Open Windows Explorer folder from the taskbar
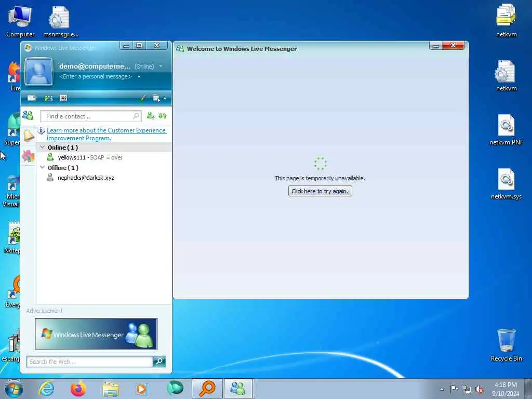Image resolution: width=532 pixels, height=399 pixels. point(111,389)
